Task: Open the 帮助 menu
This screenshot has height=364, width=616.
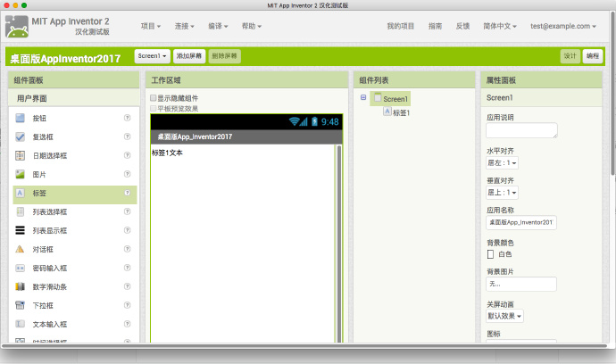Action: (x=252, y=26)
